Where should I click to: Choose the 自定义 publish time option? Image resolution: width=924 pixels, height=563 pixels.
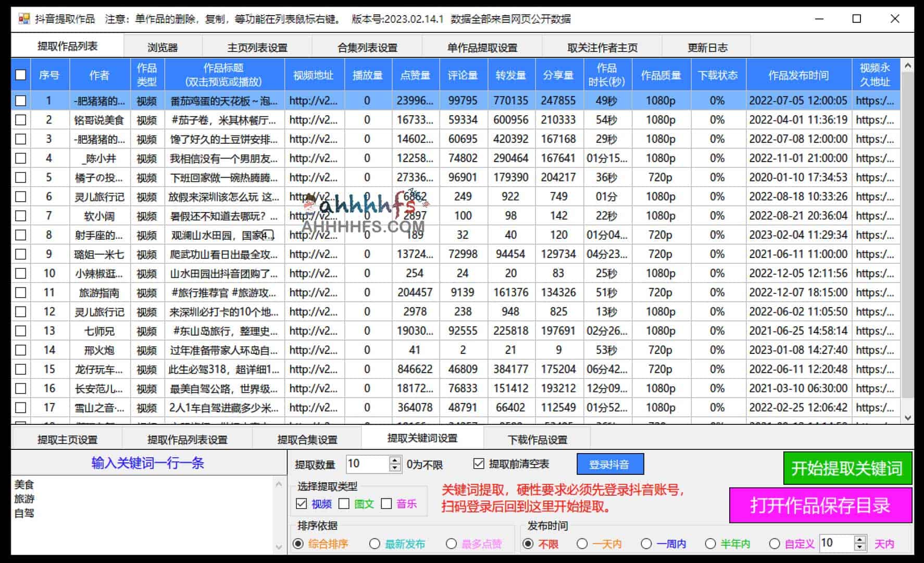776,544
